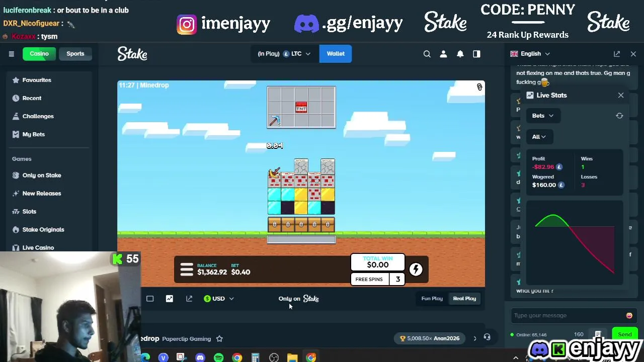644x362 pixels.
Task: Open the USD display currency dropdown
Action: tap(218, 299)
